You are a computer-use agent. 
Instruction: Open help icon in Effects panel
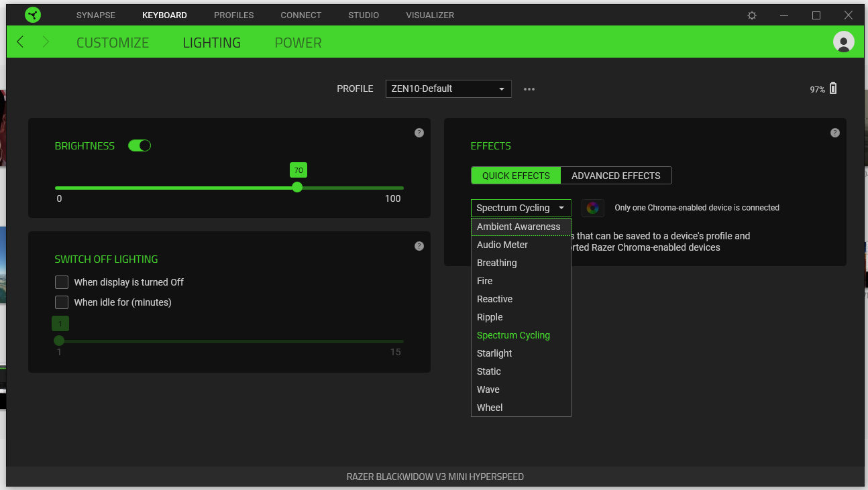835,133
